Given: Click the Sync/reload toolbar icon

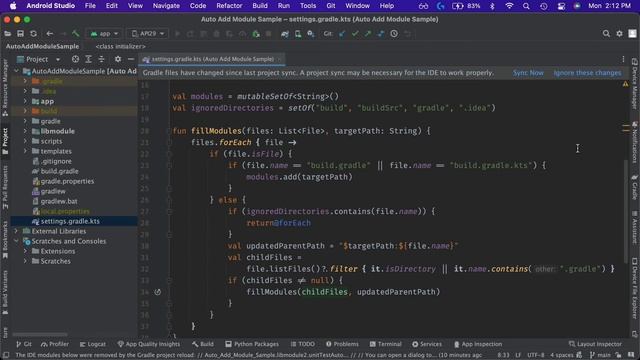Looking at the screenshot, I should [x=33, y=34].
